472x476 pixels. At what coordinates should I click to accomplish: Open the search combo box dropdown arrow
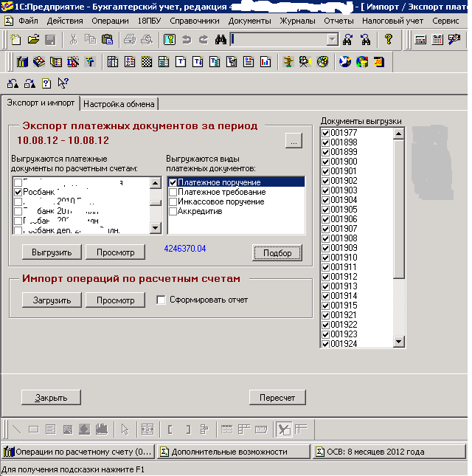333,39
